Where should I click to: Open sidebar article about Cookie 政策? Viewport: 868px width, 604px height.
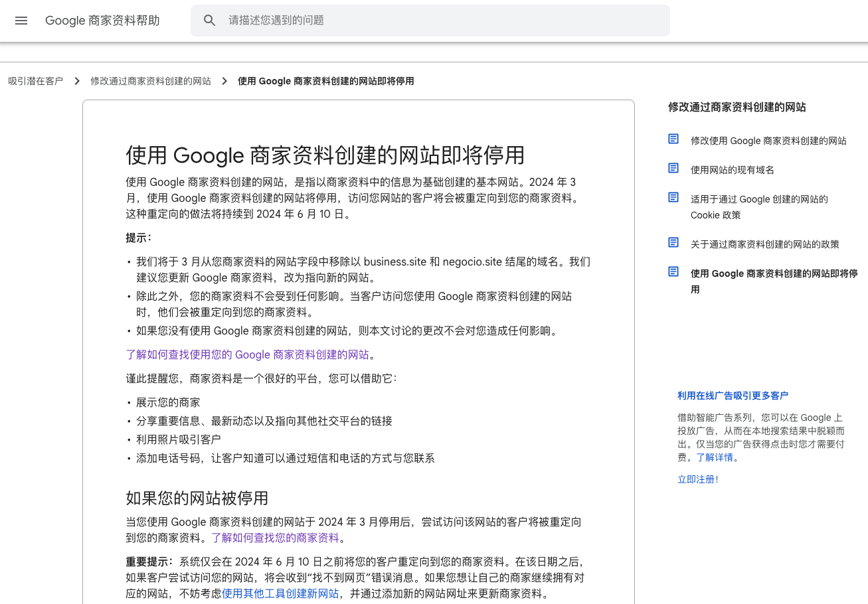click(760, 207)
